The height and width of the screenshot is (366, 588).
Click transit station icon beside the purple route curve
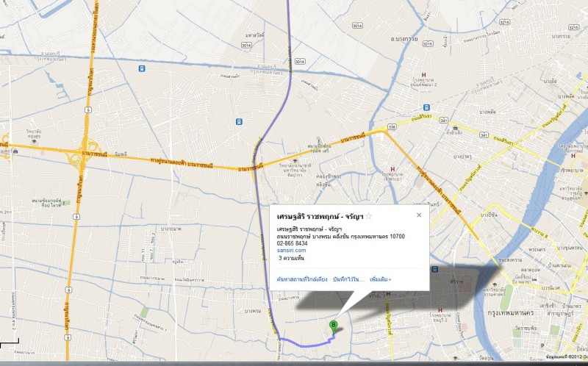(239, 121)
